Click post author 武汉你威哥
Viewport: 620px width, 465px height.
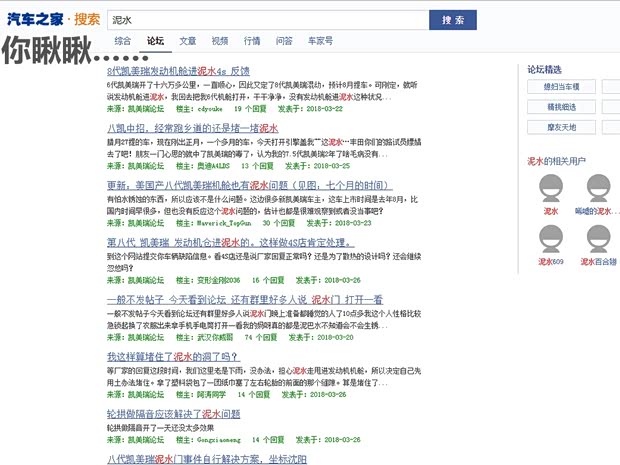[215, 337]
